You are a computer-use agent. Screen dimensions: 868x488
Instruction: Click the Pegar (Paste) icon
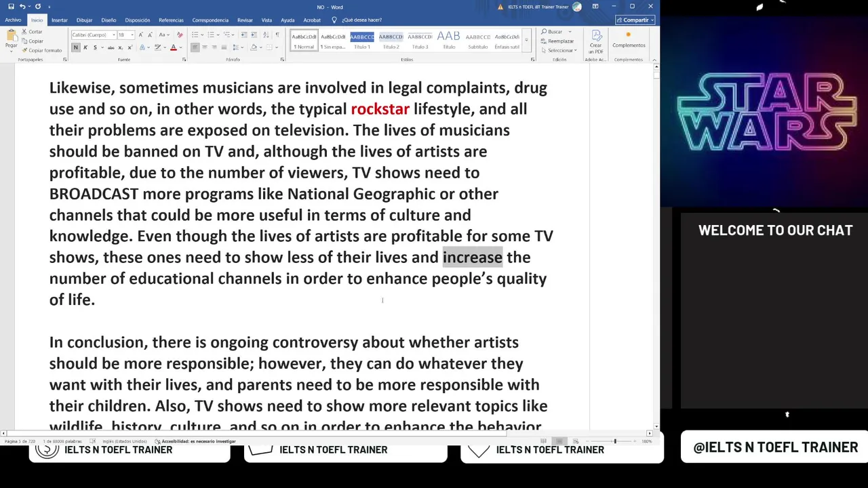tap(11, 39)
